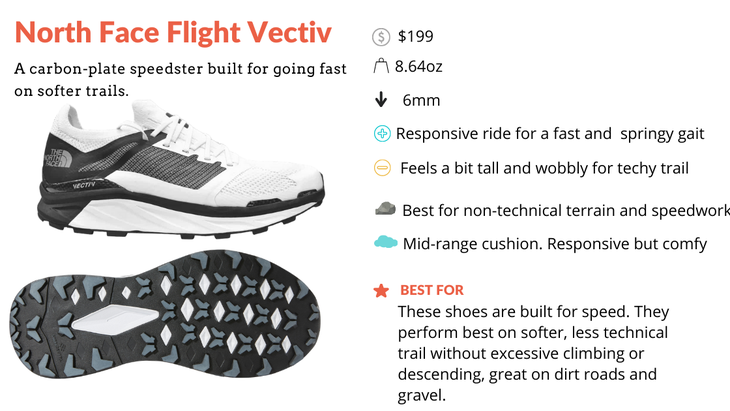The width and height of the screenshot is (730, 411).
Task: Open the shoe outsole image
Action: pyautogui.click(x=165, y=314)
